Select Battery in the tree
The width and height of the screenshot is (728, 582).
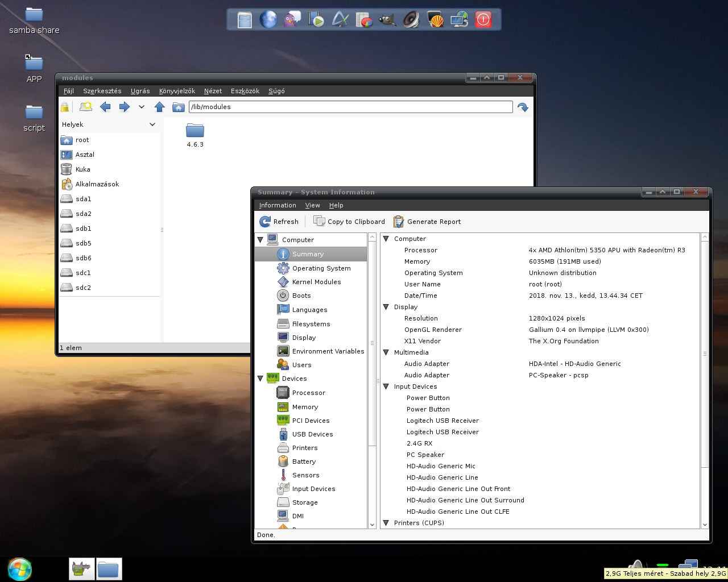[x=304, y=462]
